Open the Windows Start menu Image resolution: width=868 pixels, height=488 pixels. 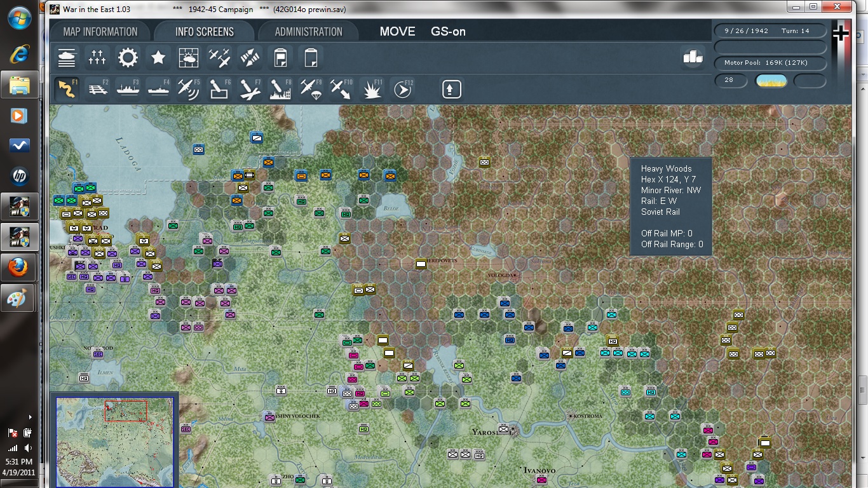click(x=20, y=18)
